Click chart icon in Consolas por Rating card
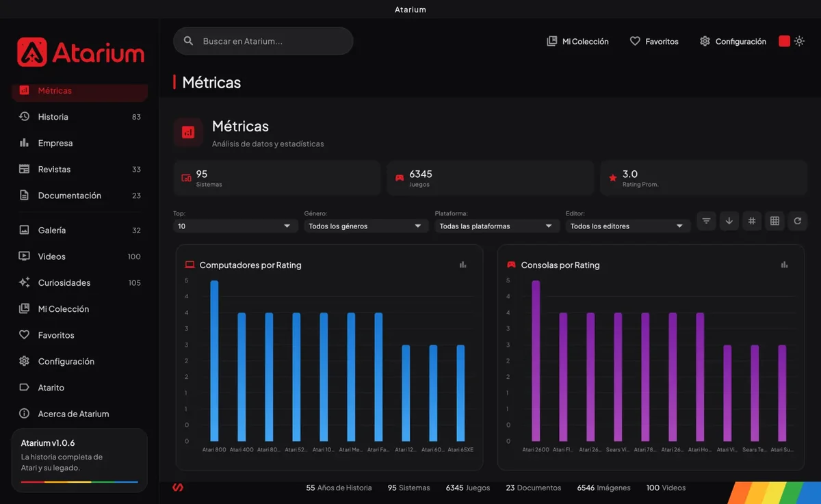Viewport: 821px width, 504px height. 785,265
